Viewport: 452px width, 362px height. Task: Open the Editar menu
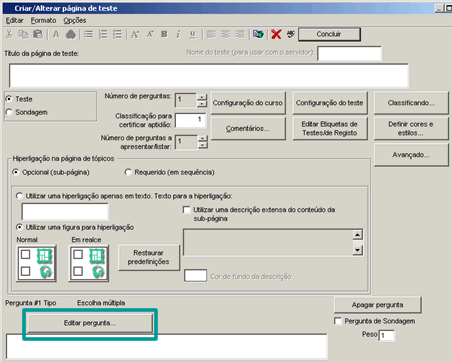pos(14,20)
